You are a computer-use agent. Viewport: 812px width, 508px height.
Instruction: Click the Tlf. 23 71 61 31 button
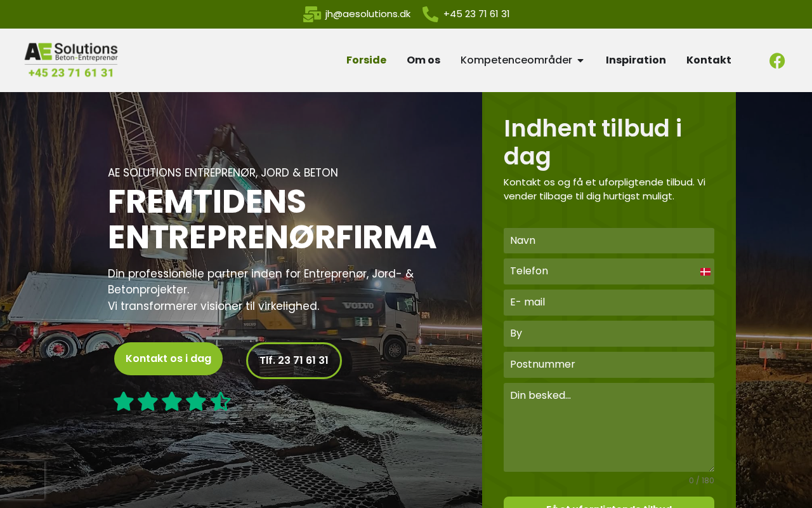[294, 361]
